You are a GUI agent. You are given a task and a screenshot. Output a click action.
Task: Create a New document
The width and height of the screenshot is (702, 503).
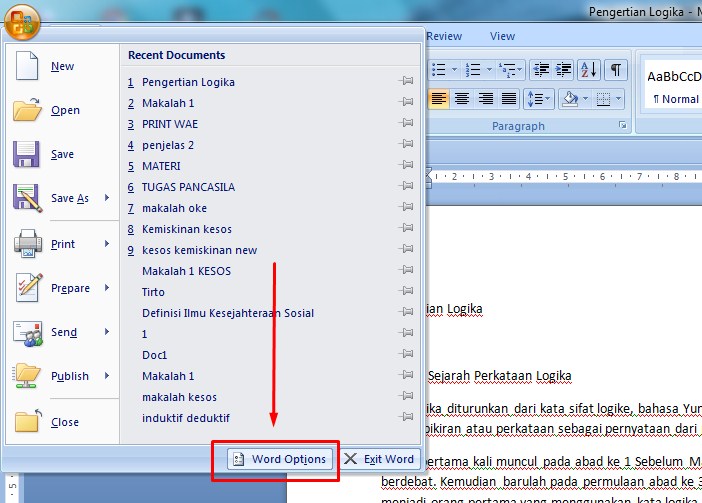63,66
